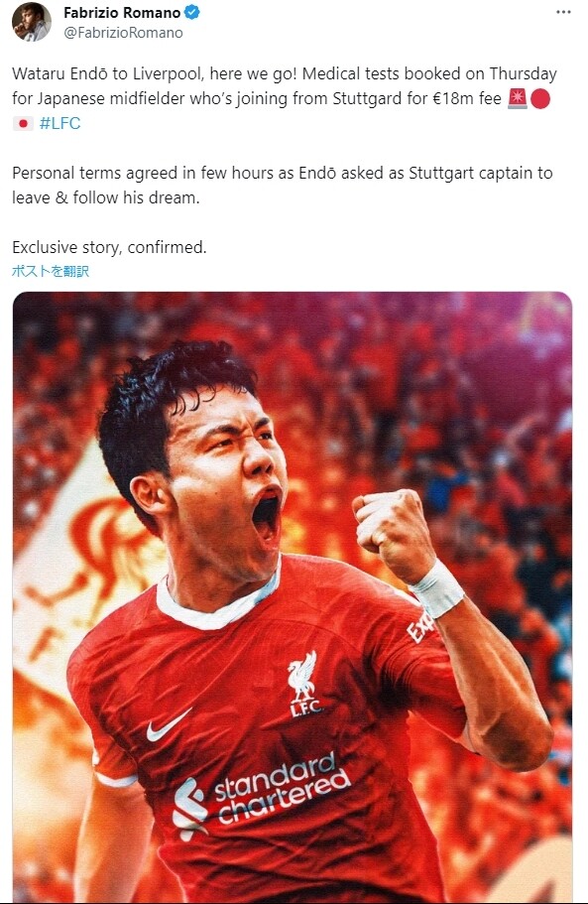Click the Nike swoosh on the jersey
Viewport: 588px width, 904px height.
pos(168,725)
